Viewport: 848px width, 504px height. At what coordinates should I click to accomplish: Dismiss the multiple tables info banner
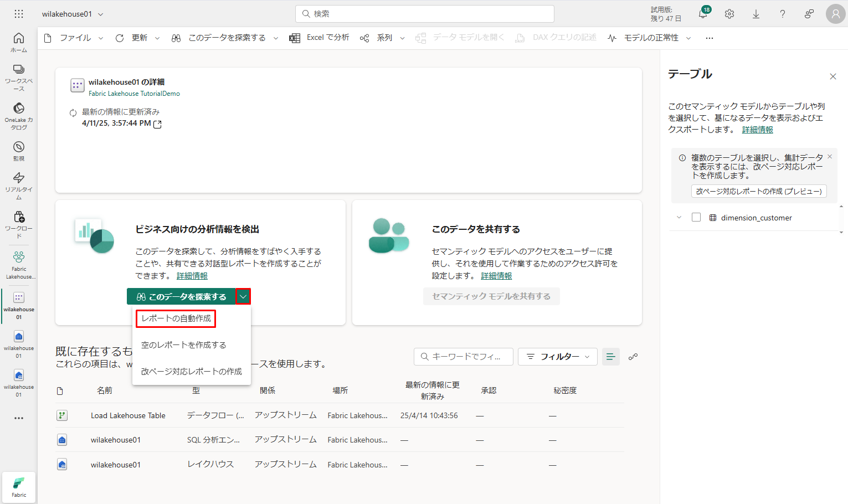[x=830, y=157]
